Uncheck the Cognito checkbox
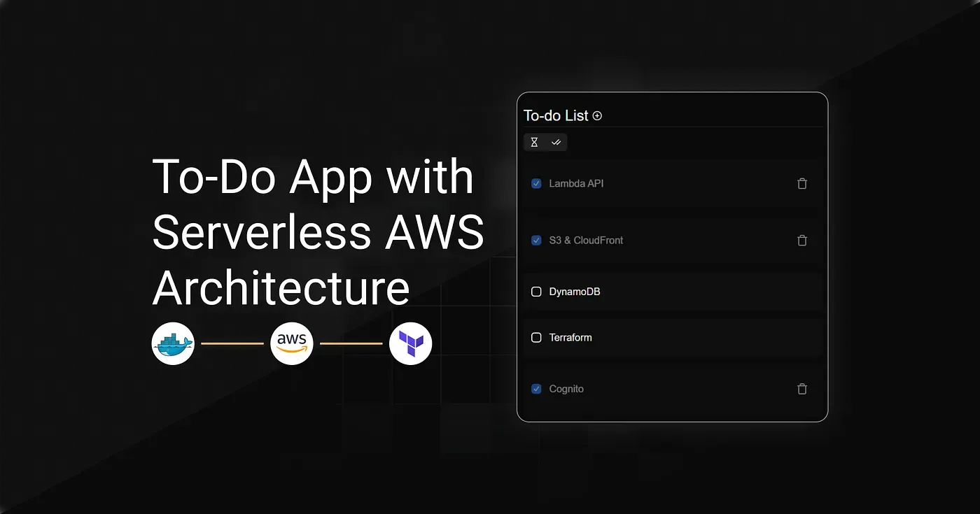 [x=536, y=389]
